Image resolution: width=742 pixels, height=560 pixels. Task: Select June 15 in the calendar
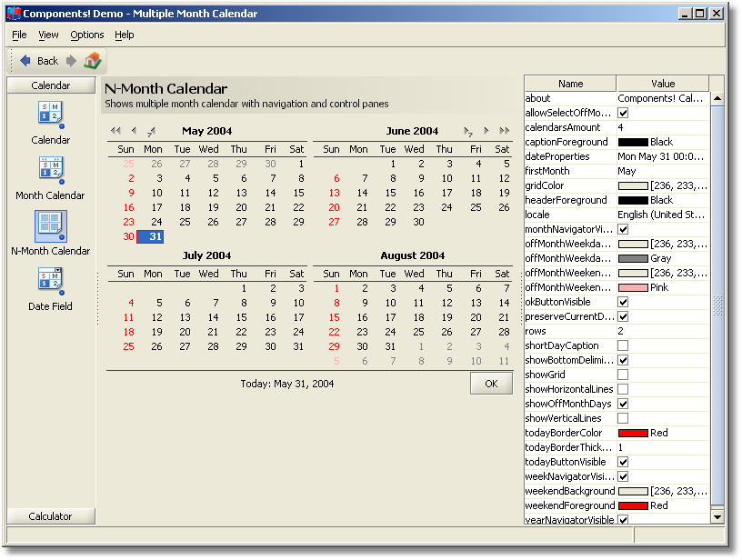coord(391,193)
